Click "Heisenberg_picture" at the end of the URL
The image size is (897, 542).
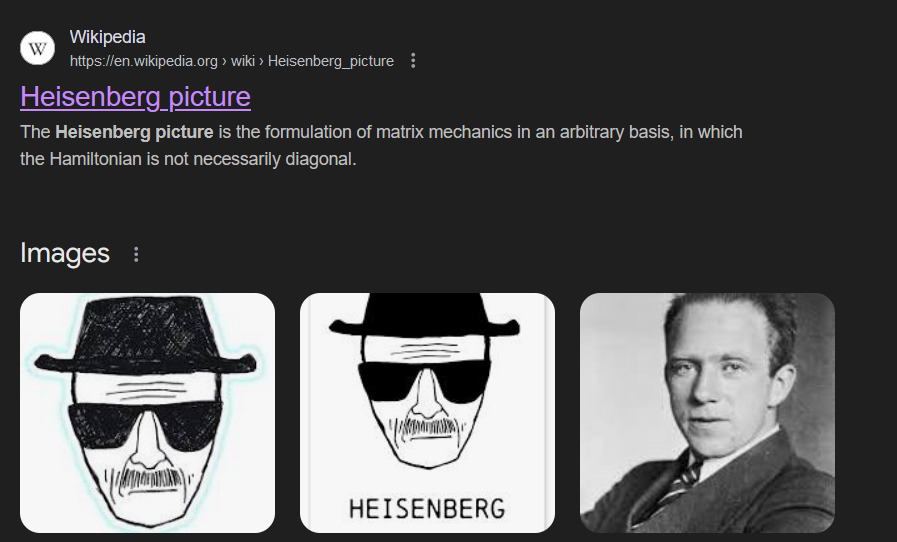(331, 61)
